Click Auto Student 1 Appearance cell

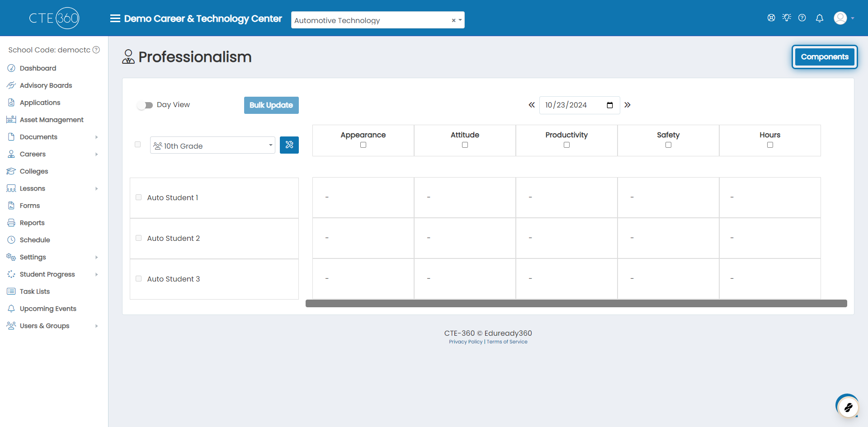(363, 197)
